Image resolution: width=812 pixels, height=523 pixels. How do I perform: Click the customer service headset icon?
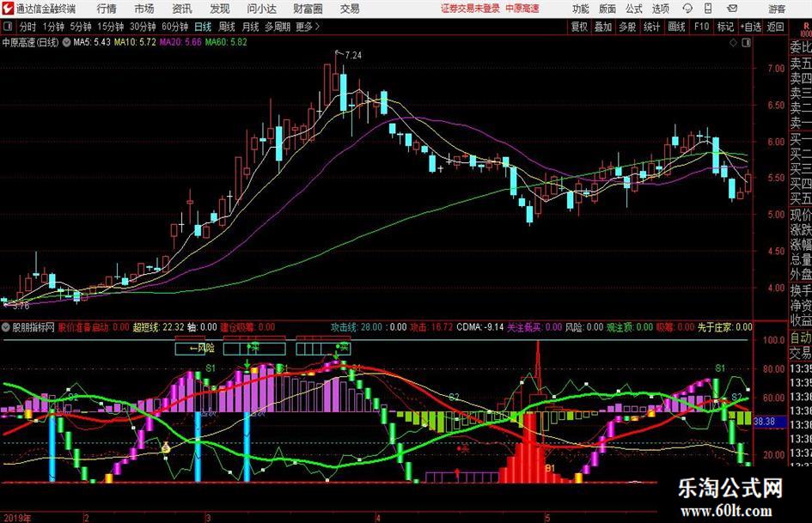coord(687,9)
